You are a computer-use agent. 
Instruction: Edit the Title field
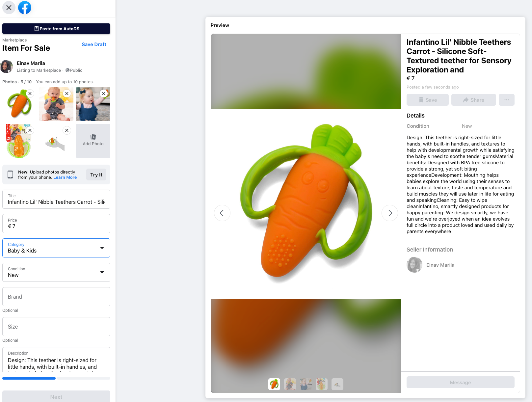coord(56,199)
